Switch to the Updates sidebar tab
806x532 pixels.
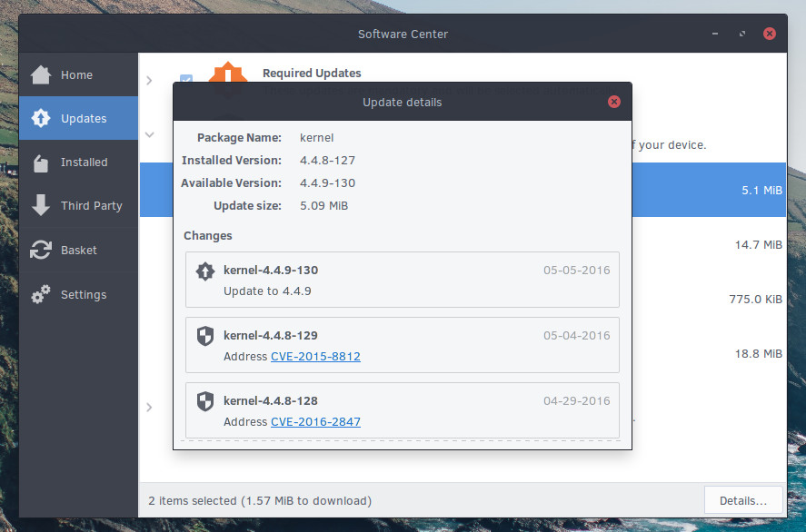(x=79, y=119)
